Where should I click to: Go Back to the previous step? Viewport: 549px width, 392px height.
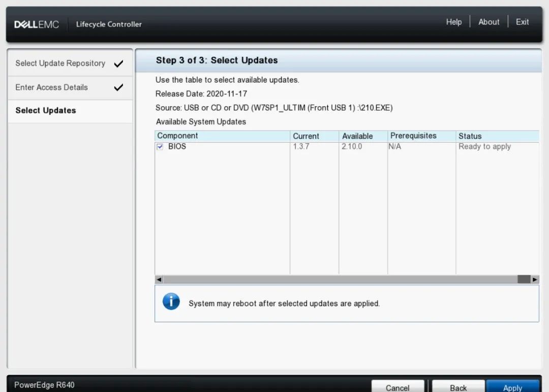point(458,387)
